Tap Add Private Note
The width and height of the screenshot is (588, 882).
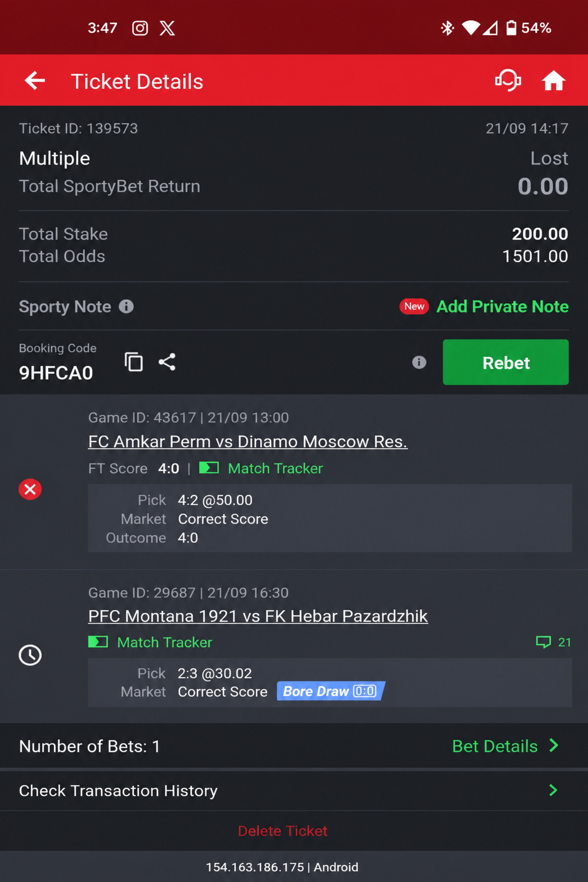tap(502, 307)
